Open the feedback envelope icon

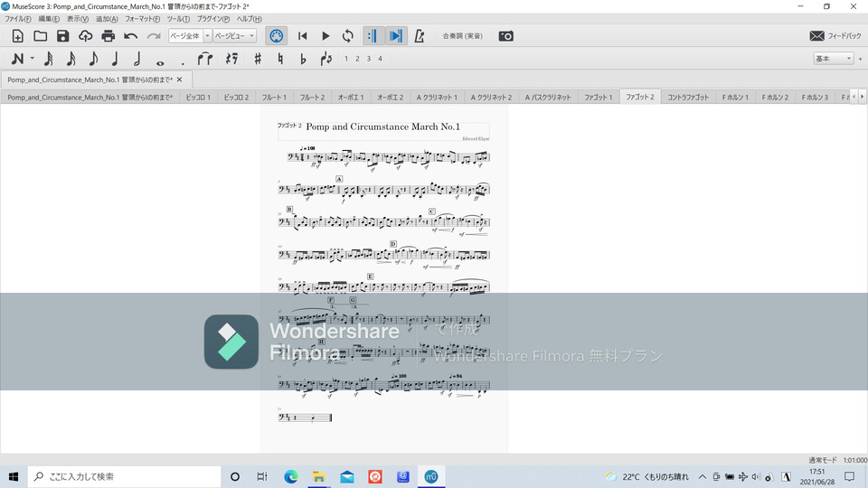pos(817,36)
